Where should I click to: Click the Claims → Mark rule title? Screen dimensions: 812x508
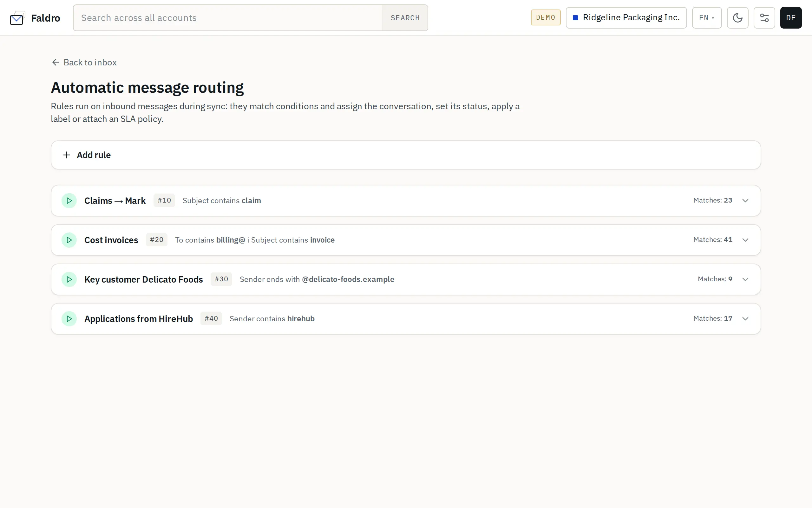115,201
